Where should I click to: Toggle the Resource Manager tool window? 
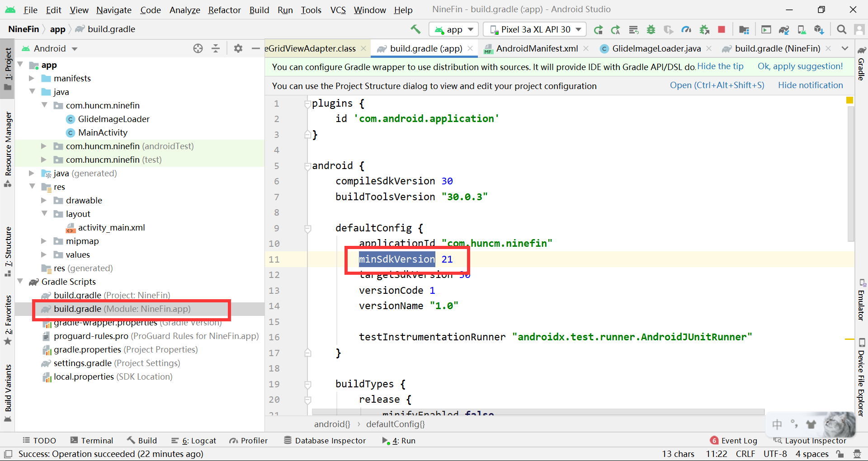tap(8, 149)
